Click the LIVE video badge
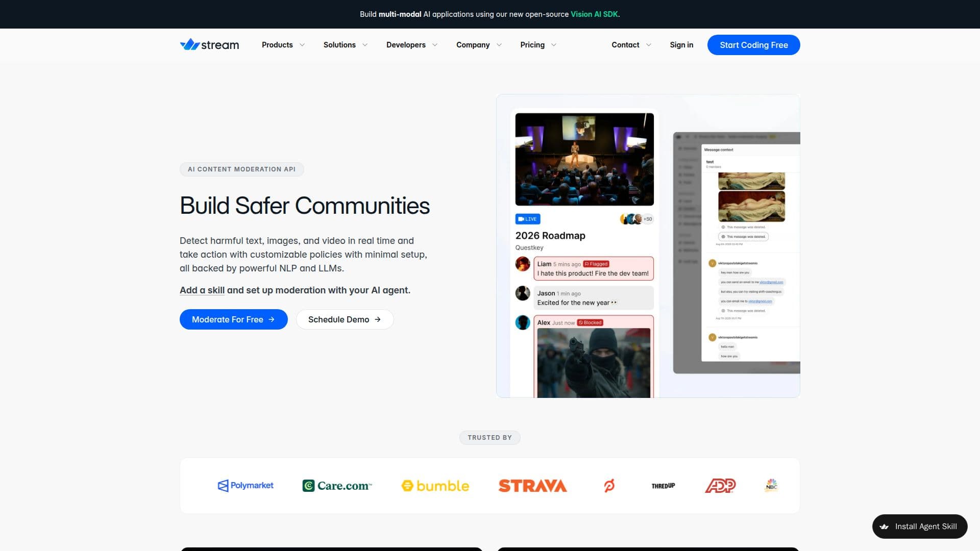This screenshot has width=980, height=551. coord(528,219)
